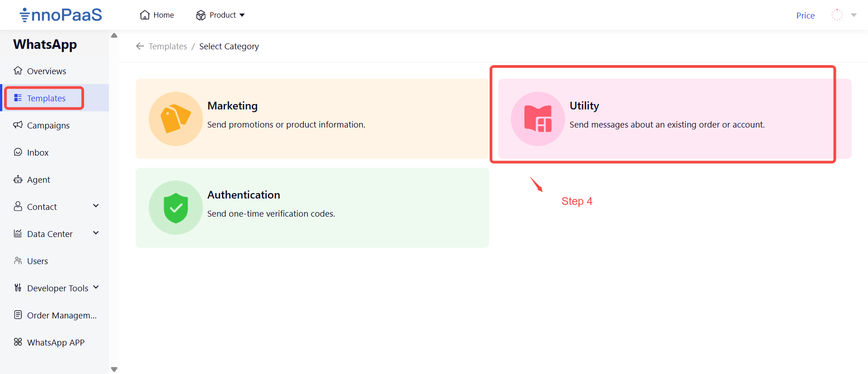Click the WhatsApp APP grid icon

[18, 342]
